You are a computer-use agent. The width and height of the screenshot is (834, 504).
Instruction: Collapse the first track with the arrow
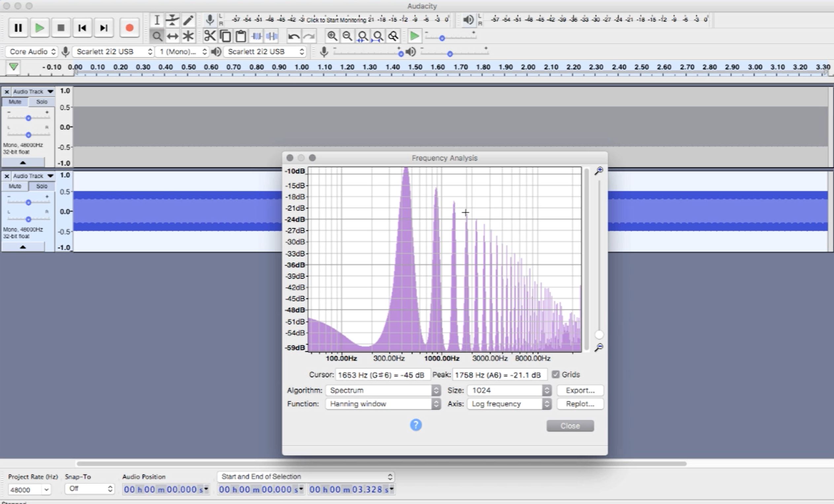pyautogui.click(x=23, y=162)
